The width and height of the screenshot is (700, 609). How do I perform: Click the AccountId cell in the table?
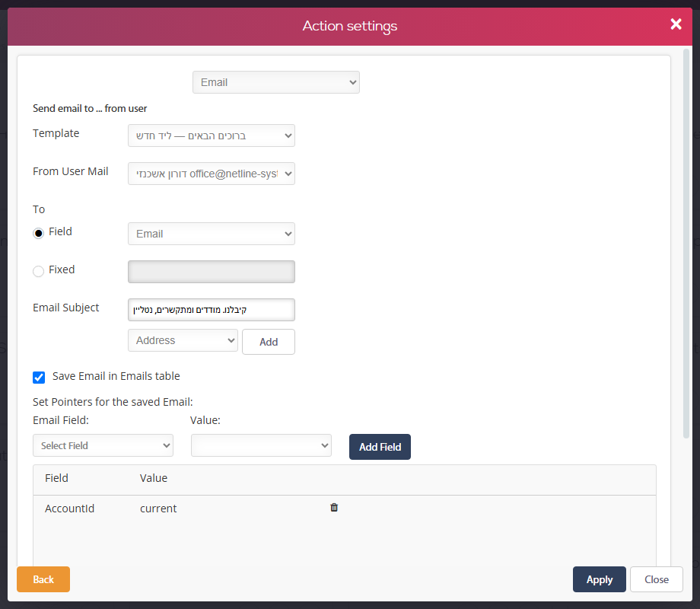click(x=70, y=509)
